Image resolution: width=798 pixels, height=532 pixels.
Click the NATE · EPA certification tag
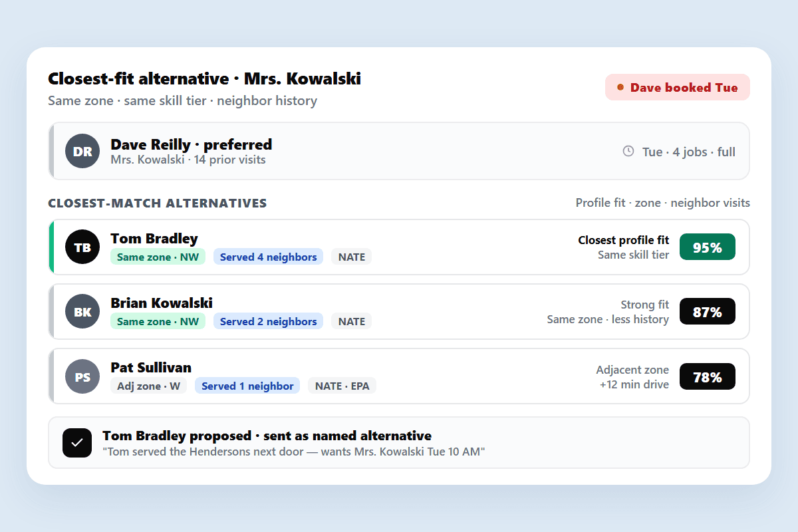342,386
